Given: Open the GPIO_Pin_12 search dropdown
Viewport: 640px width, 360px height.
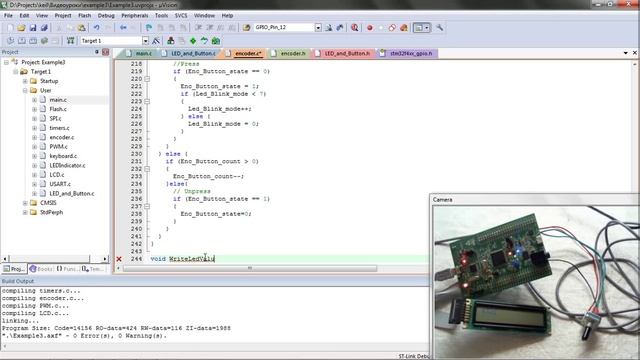Looking at the screenshot, I should pos(318,27).
